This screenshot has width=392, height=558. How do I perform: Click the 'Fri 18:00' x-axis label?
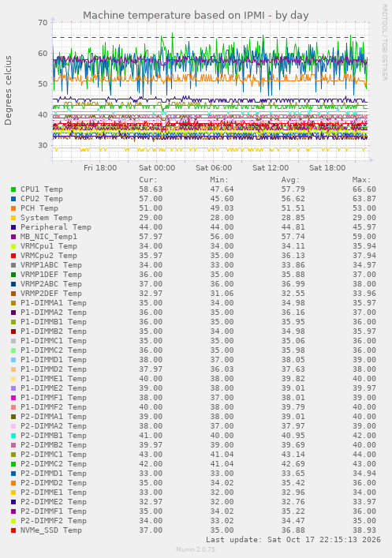(100, 168)
